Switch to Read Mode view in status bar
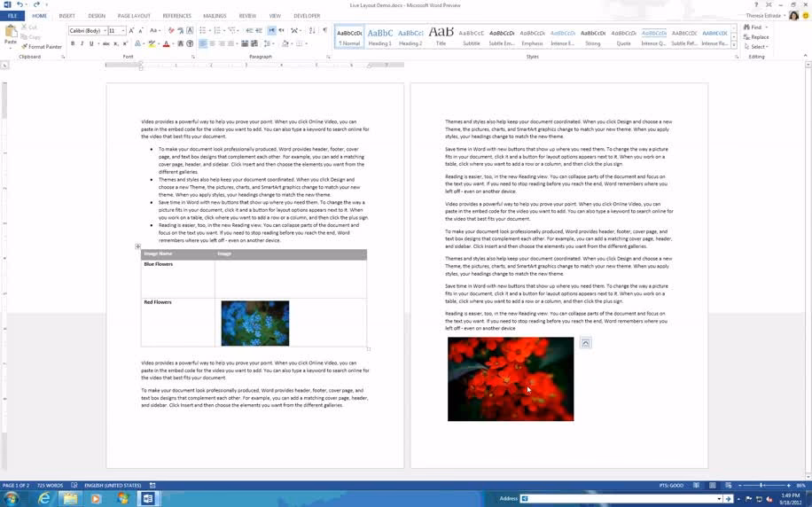 [696, 485]
